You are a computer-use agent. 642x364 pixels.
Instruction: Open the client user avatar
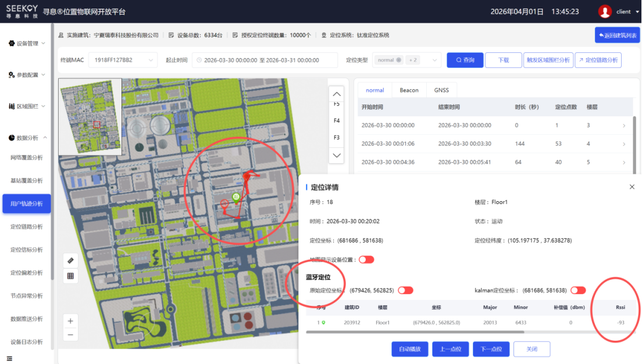coord(605,12)
